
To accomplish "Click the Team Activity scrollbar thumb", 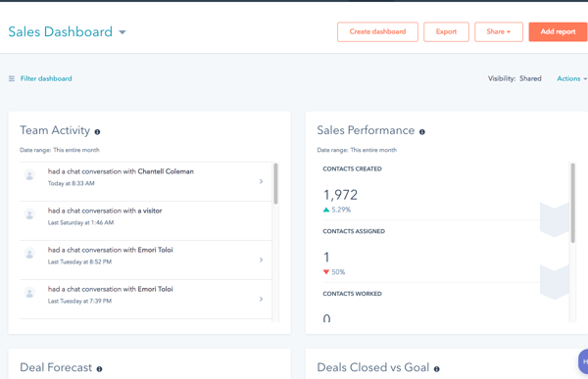I will click(x=275, y=184).
